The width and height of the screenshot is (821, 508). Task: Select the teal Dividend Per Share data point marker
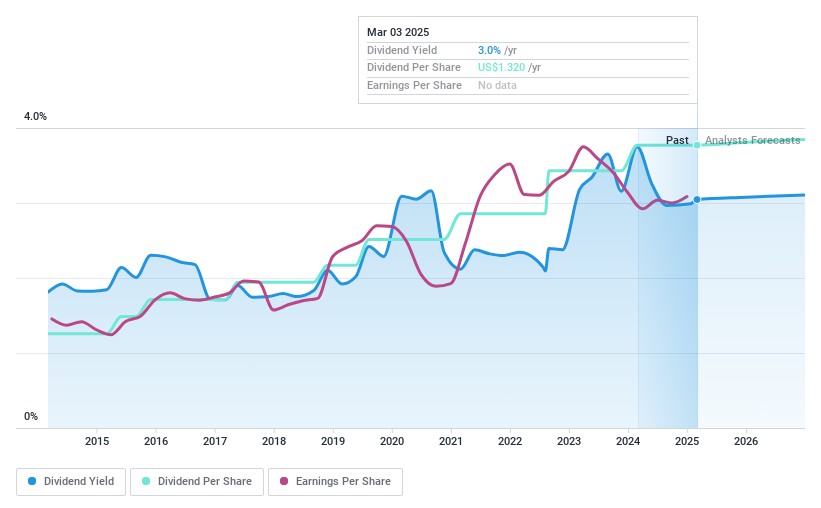(697, 145)
